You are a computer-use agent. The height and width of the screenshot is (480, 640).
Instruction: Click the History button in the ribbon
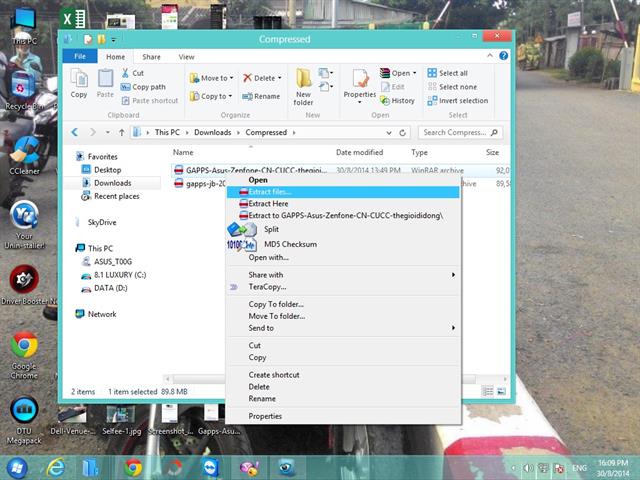tap(397, 100)
